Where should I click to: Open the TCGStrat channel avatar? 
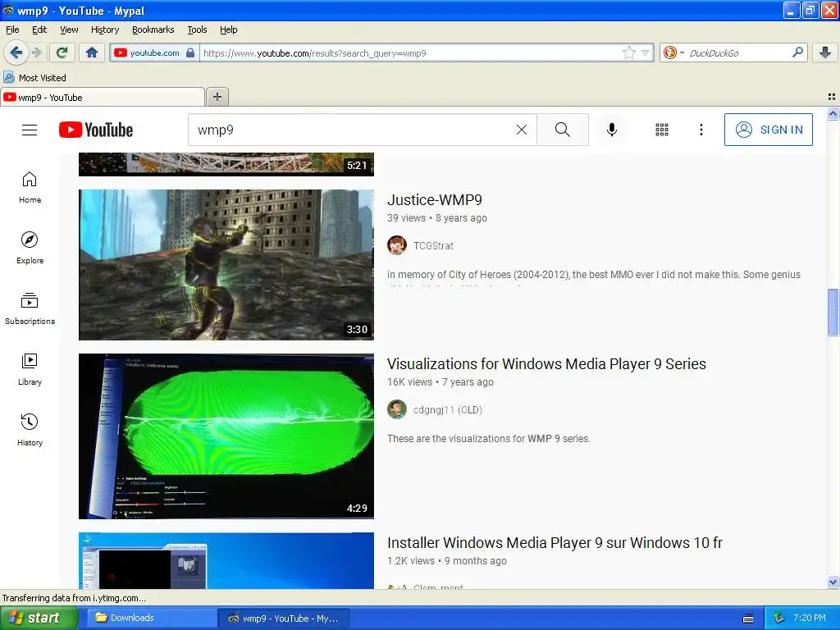click(x=397, y=245)
